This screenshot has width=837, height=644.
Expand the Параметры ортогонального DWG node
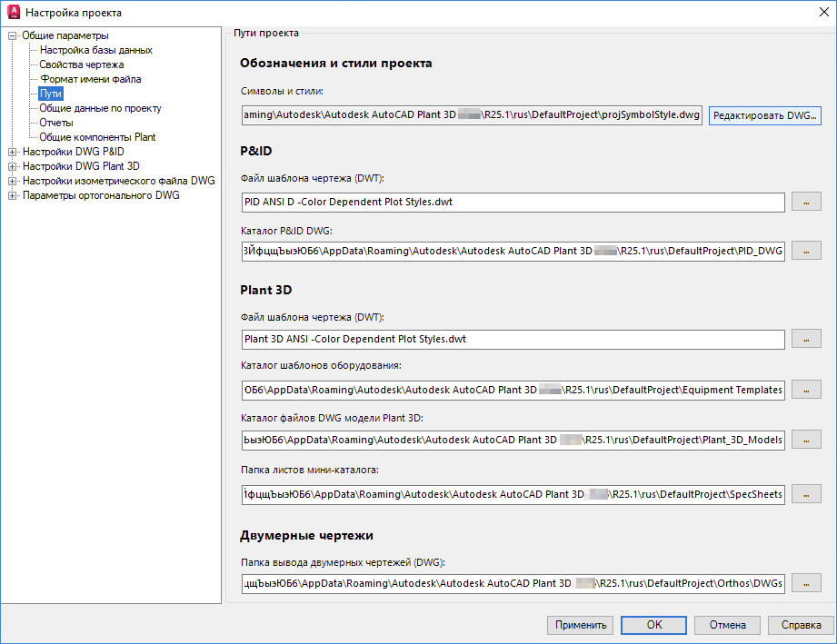tap(13, 195)
